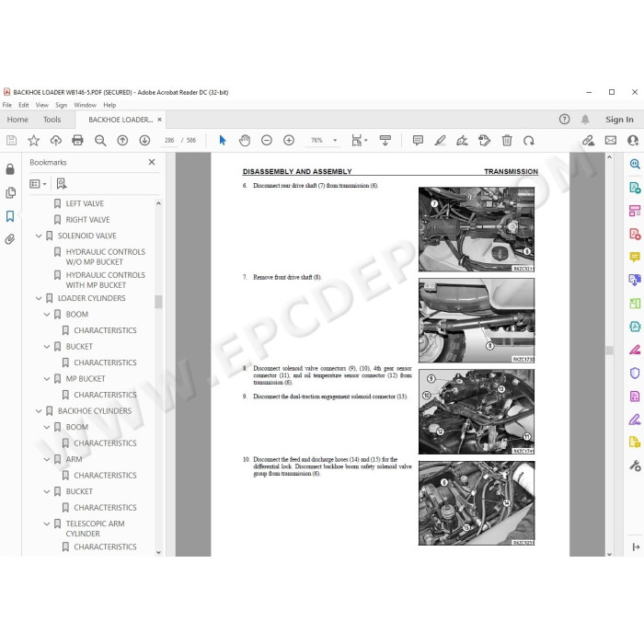
Task: Collapse the BACKHOE CYLINDERS bookmark
Action: (39, 410)
